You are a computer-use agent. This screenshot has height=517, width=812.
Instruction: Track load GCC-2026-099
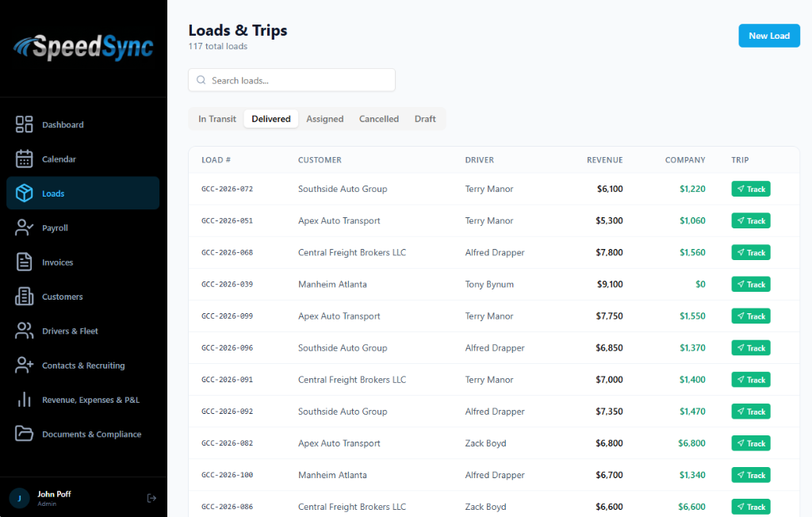[x=751, y=316]
